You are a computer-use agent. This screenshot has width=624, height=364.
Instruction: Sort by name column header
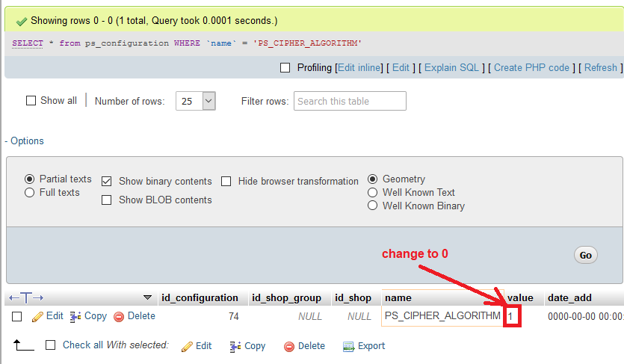(398, 298)
